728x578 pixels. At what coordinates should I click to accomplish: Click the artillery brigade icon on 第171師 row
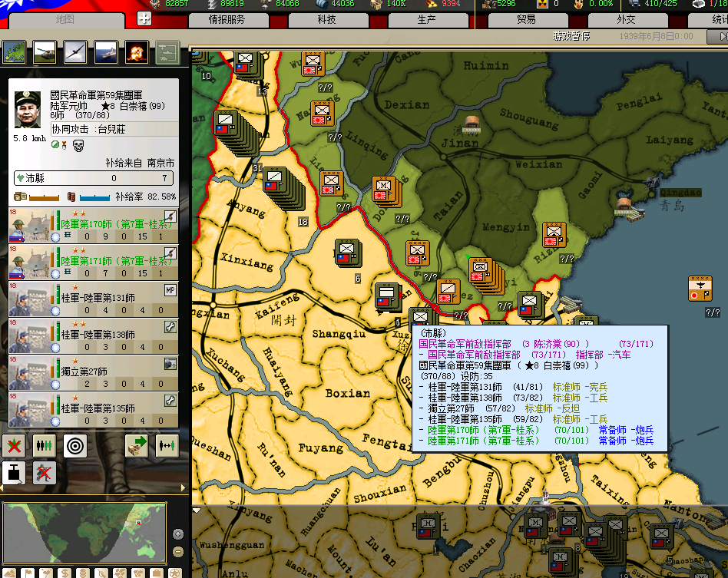click(x=170, y=253)
